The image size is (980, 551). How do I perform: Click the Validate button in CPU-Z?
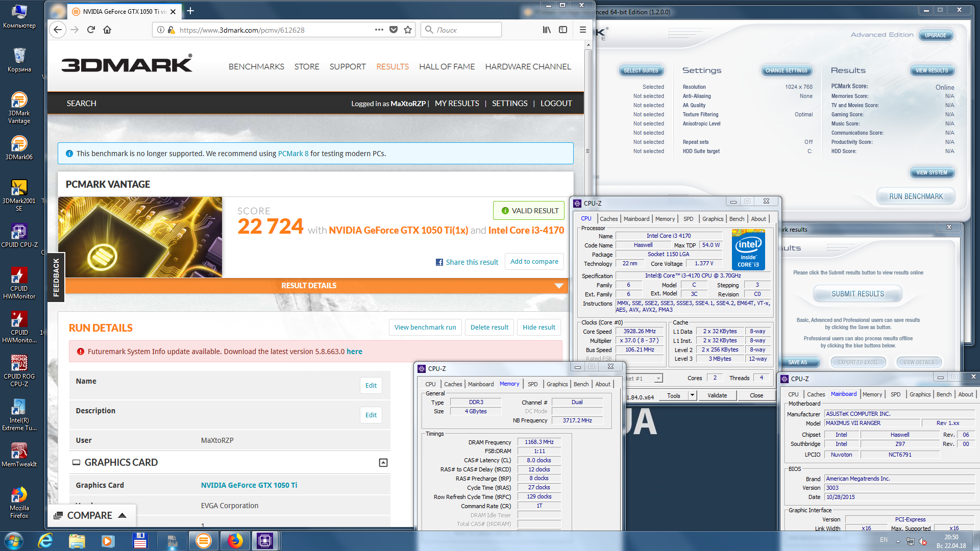717,395
